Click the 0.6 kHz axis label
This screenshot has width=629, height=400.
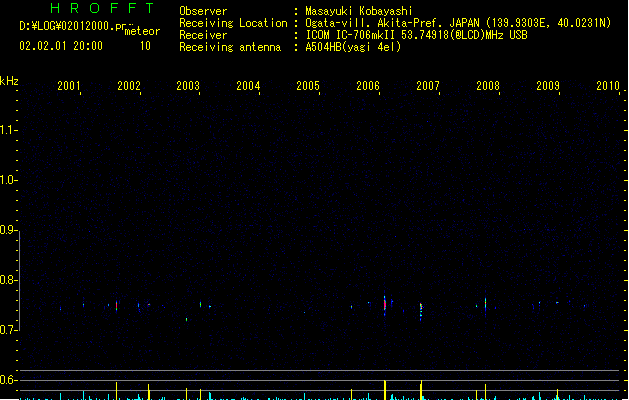(8, 380)
